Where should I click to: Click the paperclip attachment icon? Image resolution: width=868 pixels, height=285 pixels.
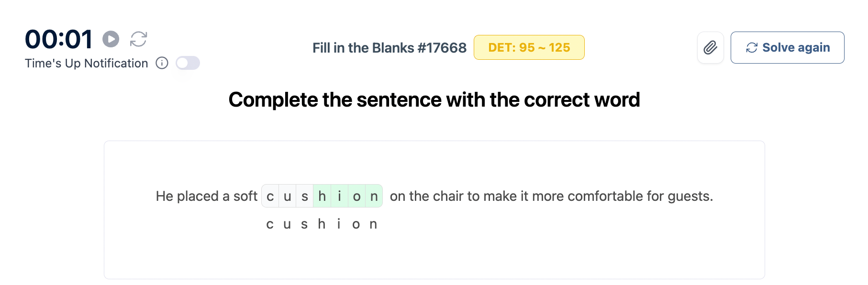click(x=710, y=47)
